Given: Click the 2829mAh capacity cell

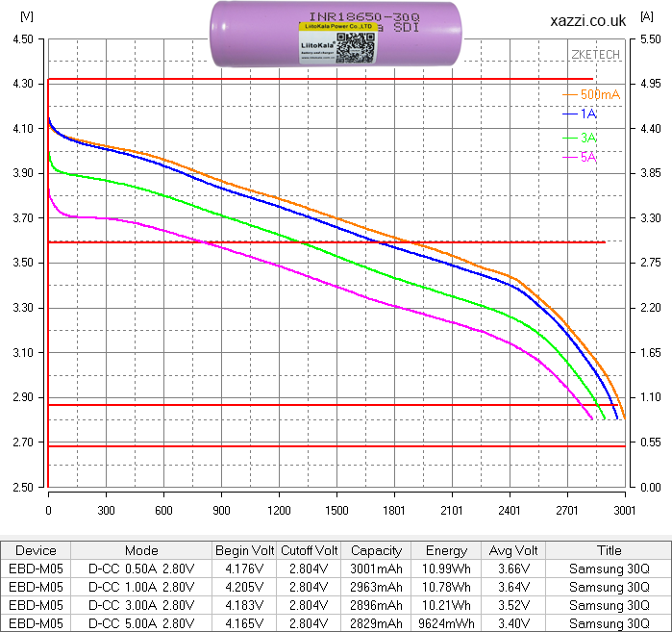Looking at the screenshot, I should [376, 623].
